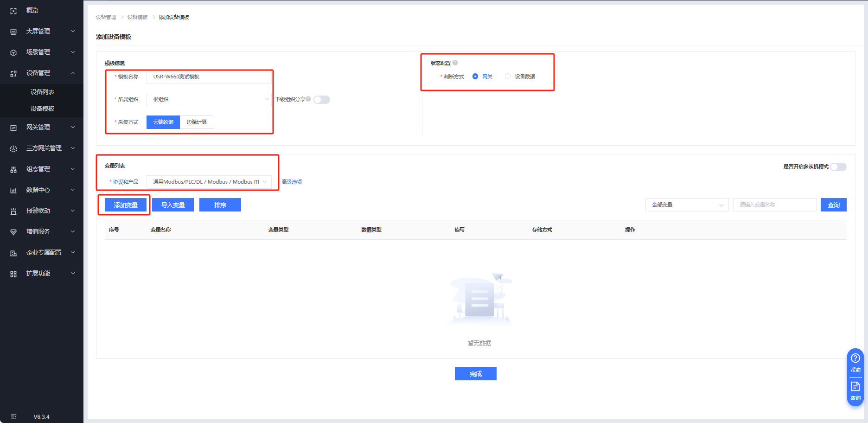Click the 概览 overview icon in sidebar
Screen dimensions: 868x423
pyautogui.click(x=13, y=11)
